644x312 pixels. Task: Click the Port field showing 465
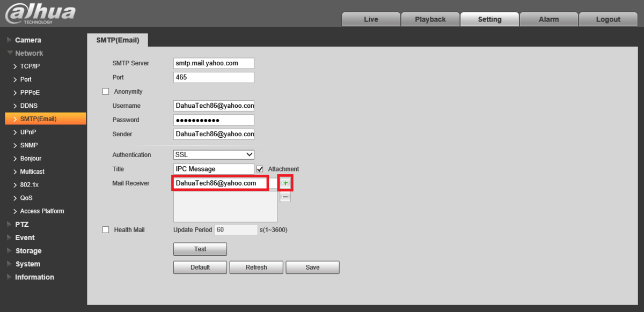click(214, 77)
